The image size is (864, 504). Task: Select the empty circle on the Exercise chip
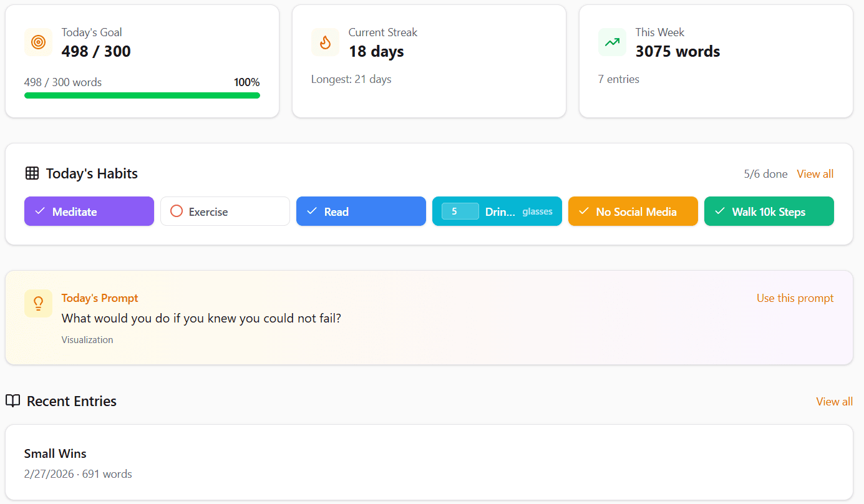click(176, 211)
